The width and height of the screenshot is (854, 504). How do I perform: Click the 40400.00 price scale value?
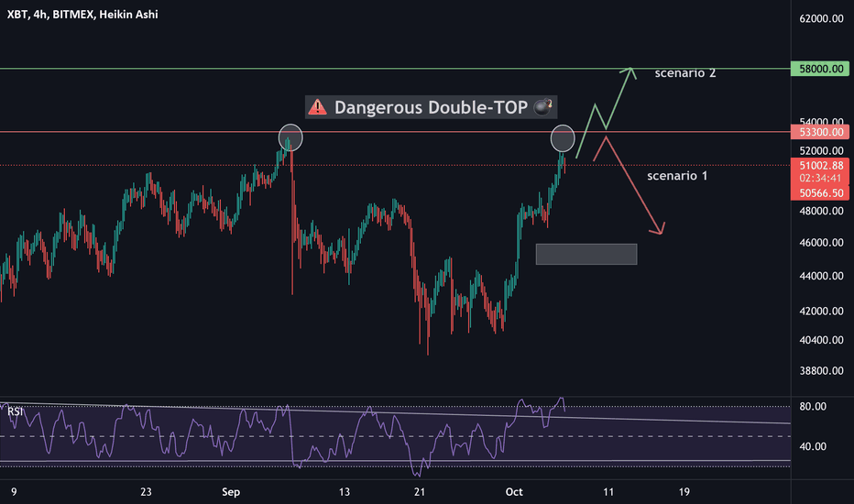click(x=821, y=340)
